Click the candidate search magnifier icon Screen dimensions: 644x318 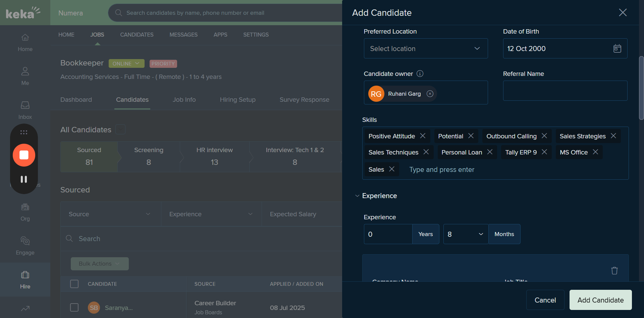pos(118,13)
